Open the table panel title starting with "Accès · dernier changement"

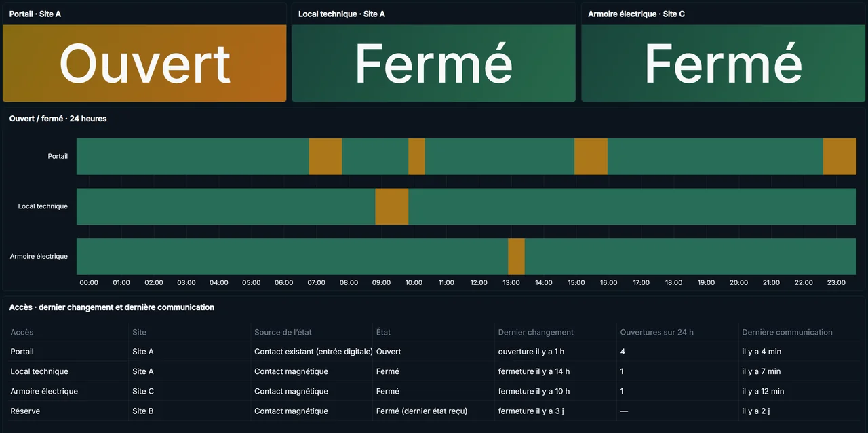tap(112, 307)
